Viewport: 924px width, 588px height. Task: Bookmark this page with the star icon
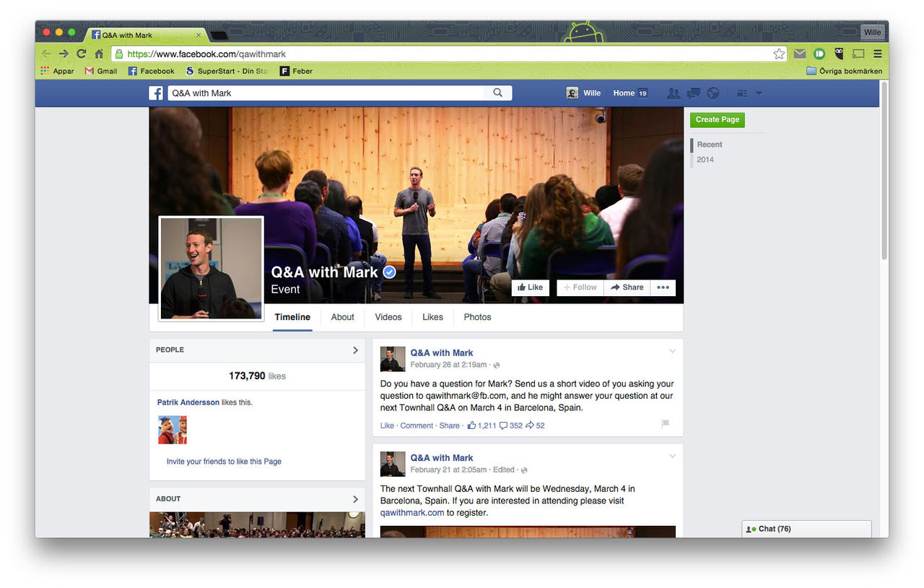click(x=779, y=53)
